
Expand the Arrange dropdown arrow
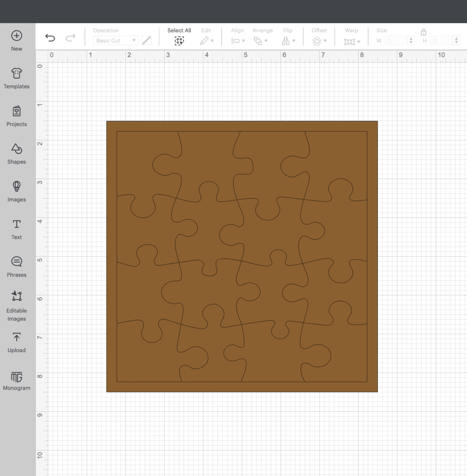coord(266,41)
